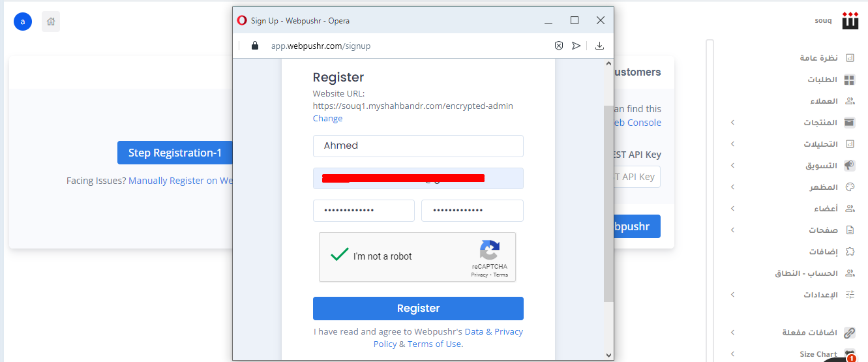Expand the التسويق menu chevron
868x362 pixels.
[732, 166]
